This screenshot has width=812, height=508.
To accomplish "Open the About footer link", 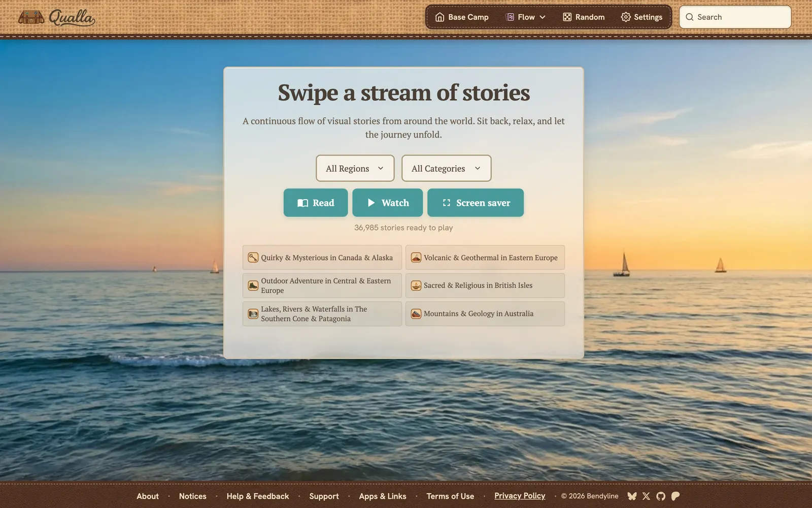I will coord(148,496).
